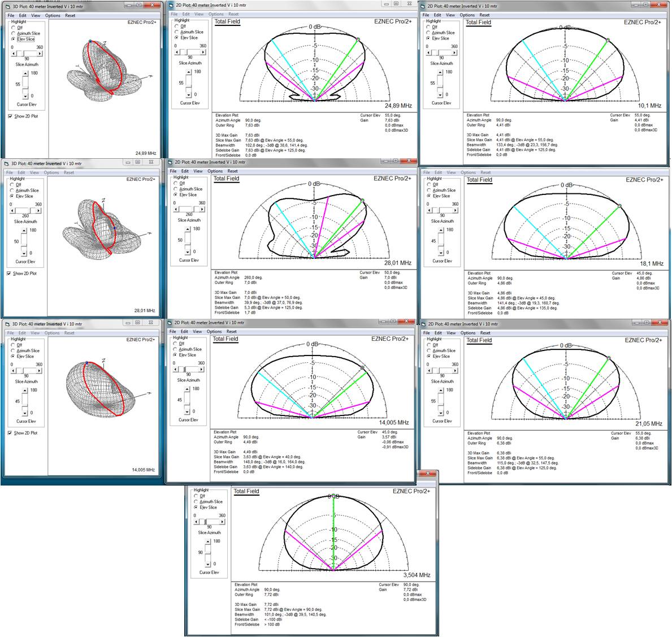Click the Cursor Elev up arrow in the 3,504 MHz plot
The image size is (672, 637).
[x=207, y=542]
